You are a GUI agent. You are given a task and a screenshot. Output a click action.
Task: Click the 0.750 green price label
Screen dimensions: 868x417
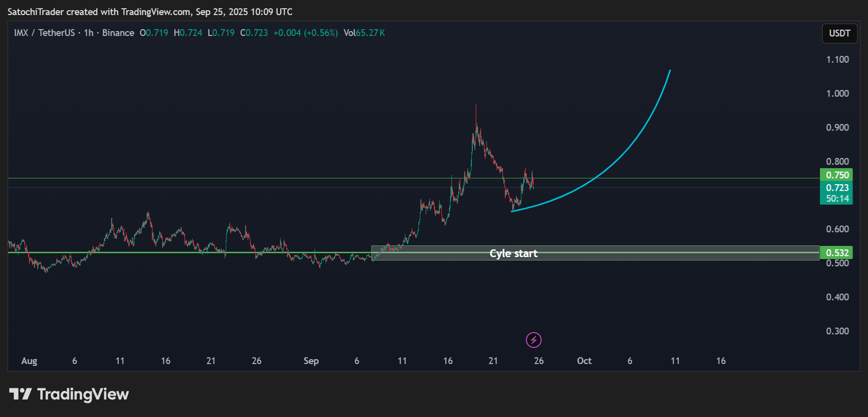click(836, 175)
